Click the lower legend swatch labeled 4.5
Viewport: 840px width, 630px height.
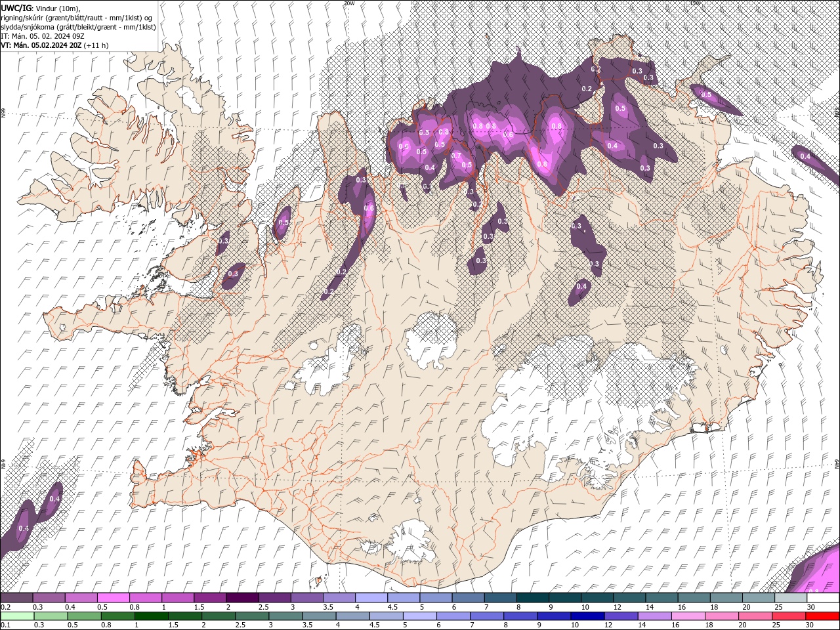click(385, 616)
